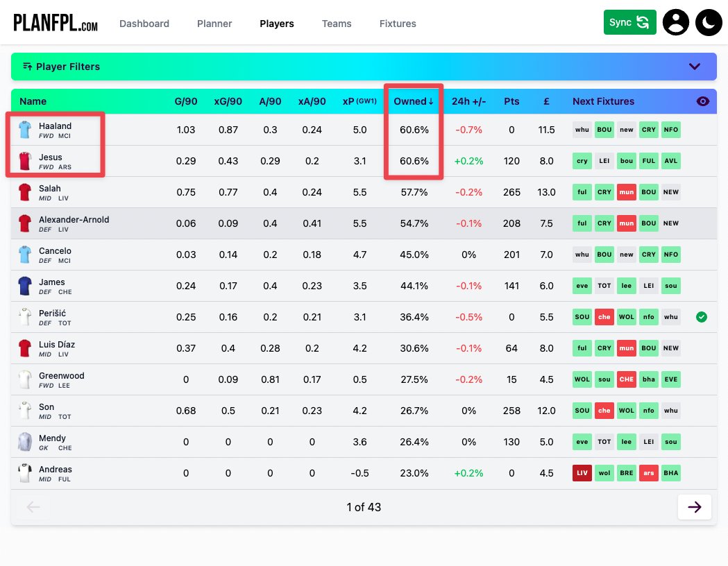Sort by £ price column header
The image size is (728, 566).
546,101
